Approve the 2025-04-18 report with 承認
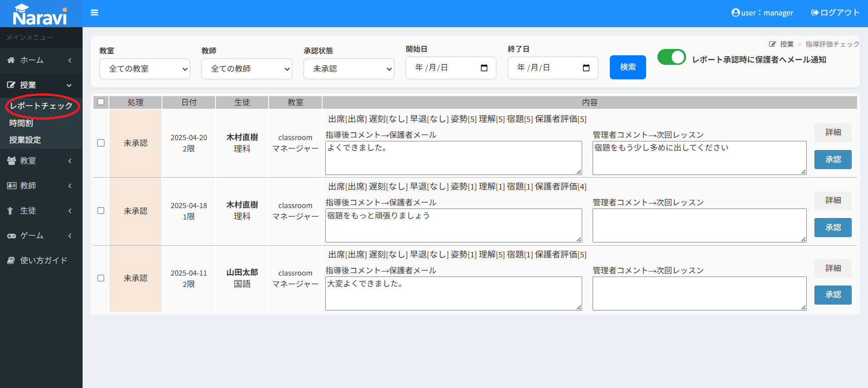Screen dimensions: 868x388 coord(833,228)
